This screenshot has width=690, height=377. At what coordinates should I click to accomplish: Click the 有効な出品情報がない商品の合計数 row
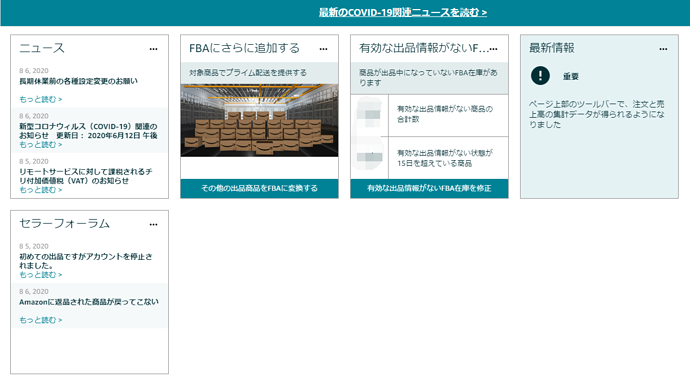pos(429,116)
